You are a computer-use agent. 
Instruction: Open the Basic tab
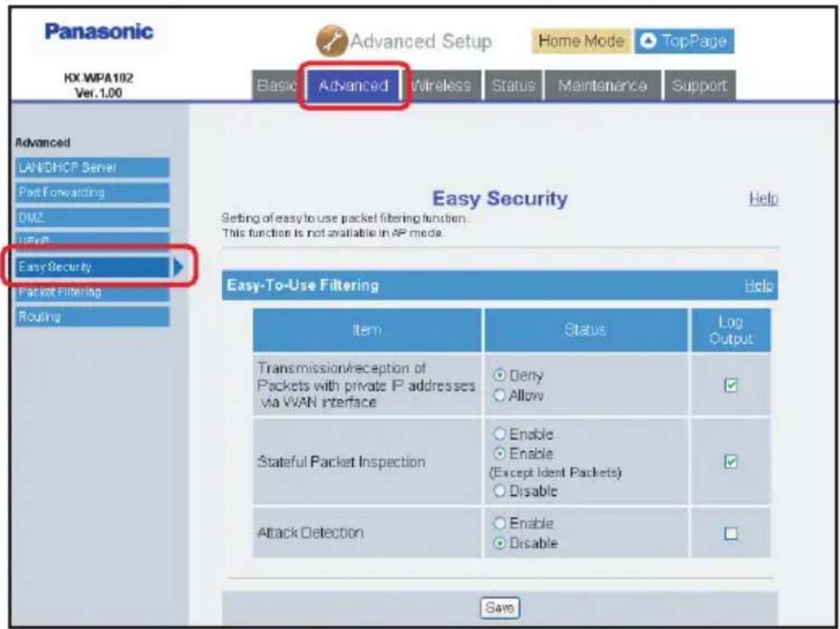coord(277,86)
